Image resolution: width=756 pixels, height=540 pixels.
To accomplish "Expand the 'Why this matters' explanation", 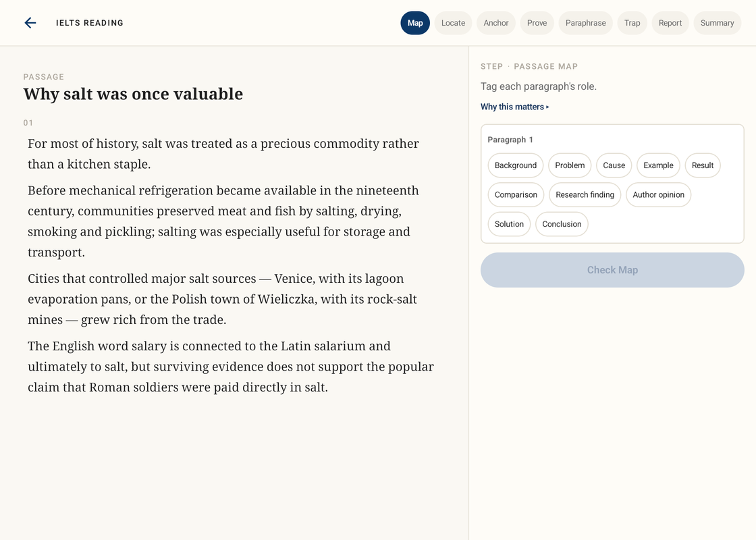I will tap(515, 107).
